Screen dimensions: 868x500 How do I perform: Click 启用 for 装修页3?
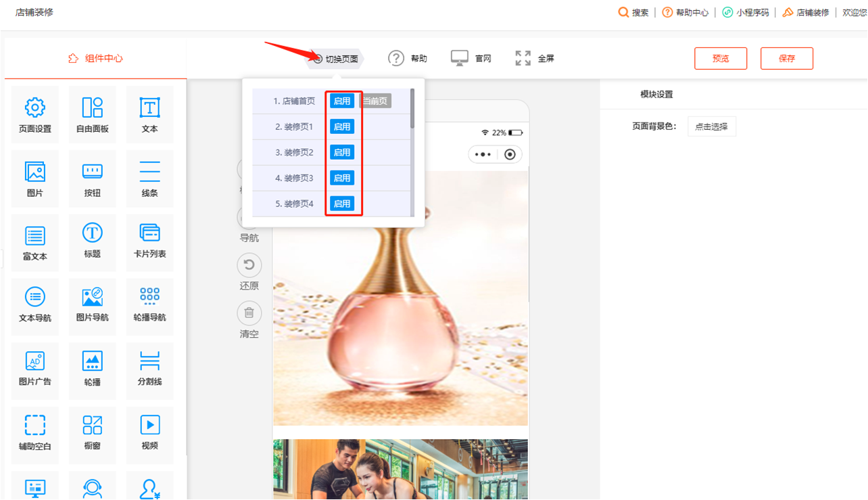(342, 178)
